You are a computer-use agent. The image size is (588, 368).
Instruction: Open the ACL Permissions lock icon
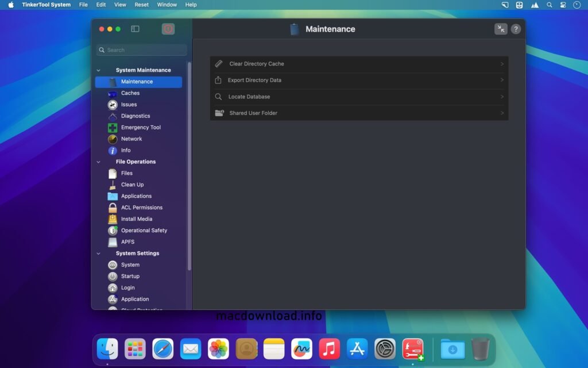tap(113, 208)
